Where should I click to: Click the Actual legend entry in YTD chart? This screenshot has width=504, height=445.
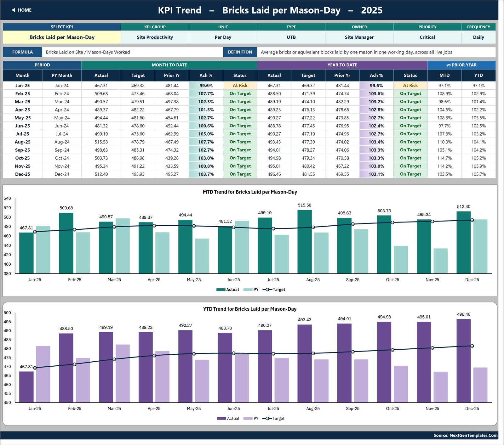coord(228,419)
